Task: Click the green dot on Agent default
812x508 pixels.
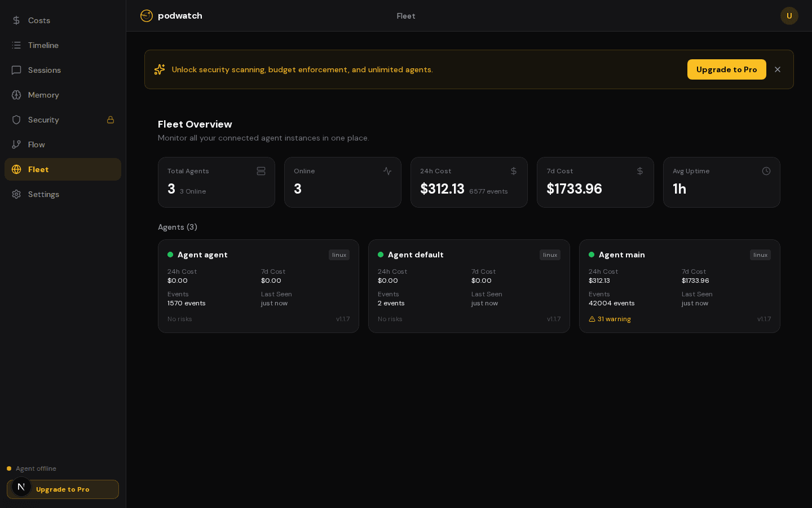Action: [x=381, y=255]
